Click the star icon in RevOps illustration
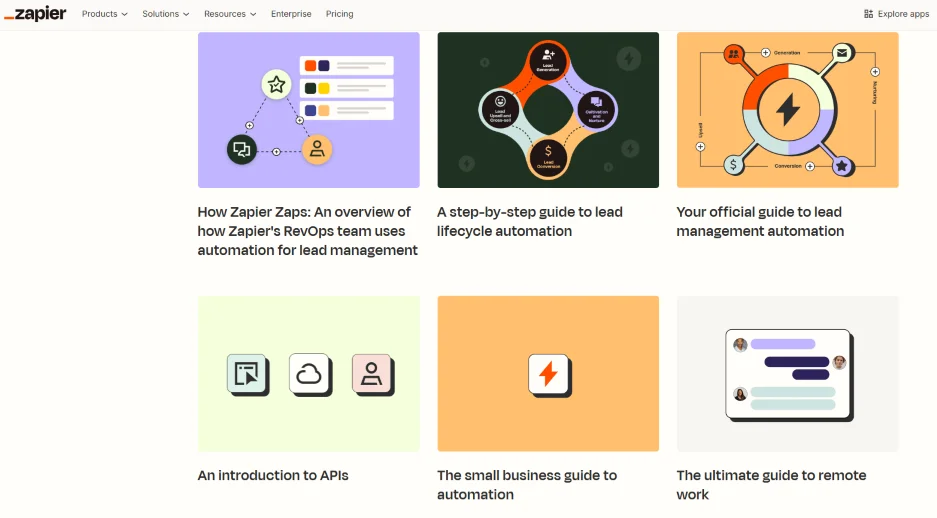The height and width of the screenshot is (518, 937). (276, 85)
